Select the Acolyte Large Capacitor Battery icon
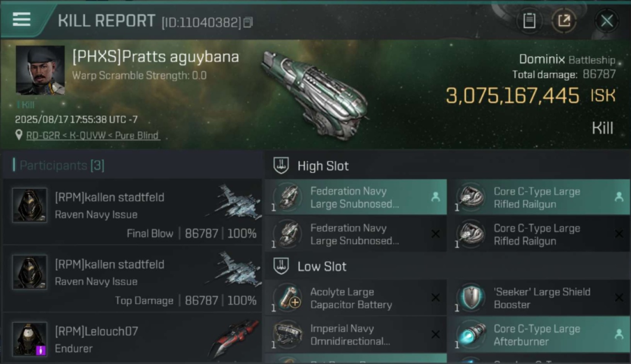Image resolution: width=631 pixels, height=364 pixels. [x=288, y=298]
